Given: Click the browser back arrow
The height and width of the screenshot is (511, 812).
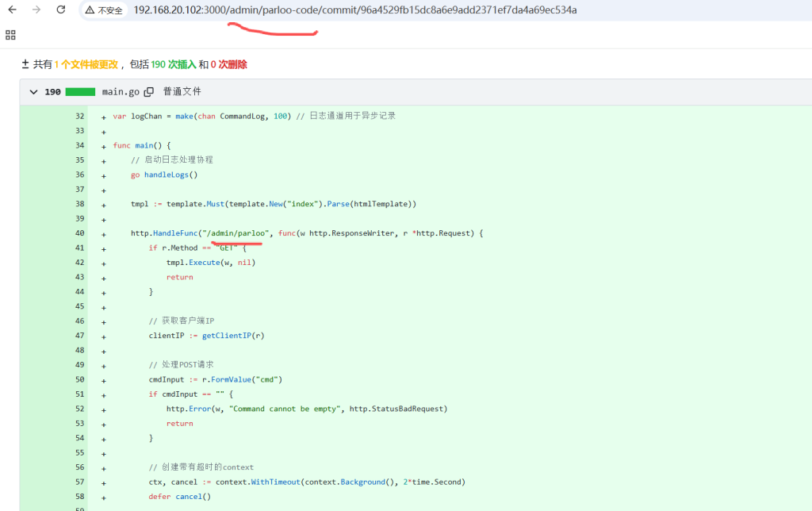Looking at the screenshot, I should coord(12,10).
